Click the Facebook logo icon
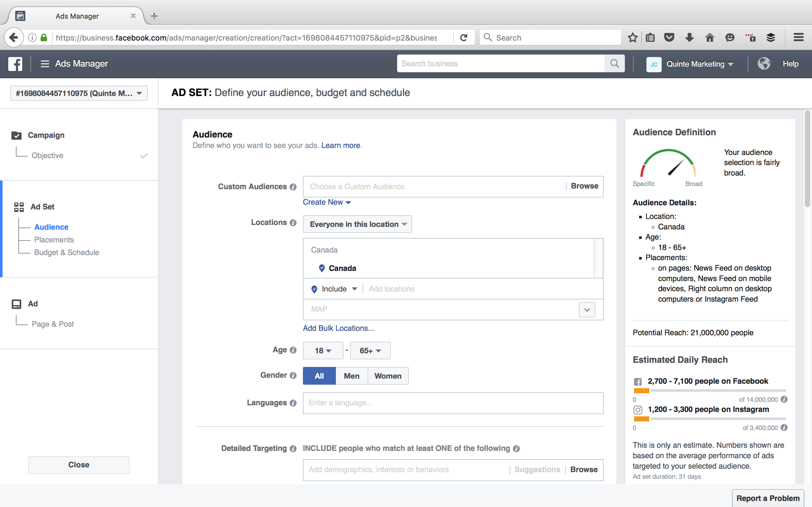The image size is (812, 507). 15,64
